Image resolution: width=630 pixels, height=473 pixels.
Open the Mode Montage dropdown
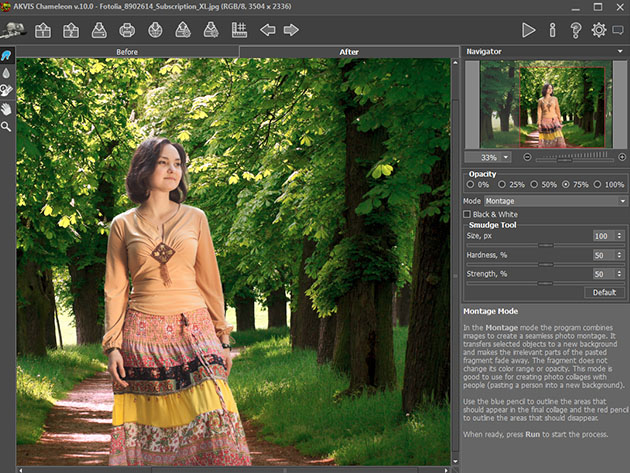pyautogui.click(x=556, y=201)
